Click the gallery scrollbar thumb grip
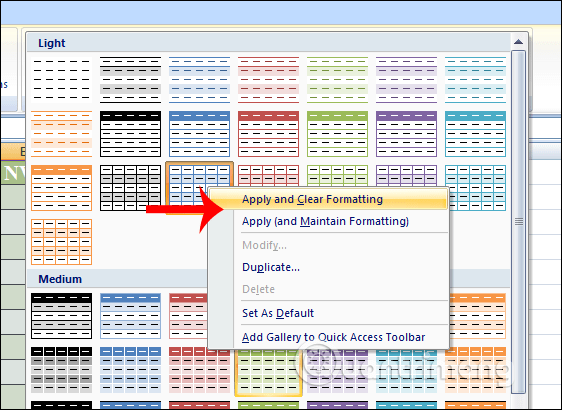Image resolution: width=562 pixels, height=410 pixels. click(x=519, y=221)
